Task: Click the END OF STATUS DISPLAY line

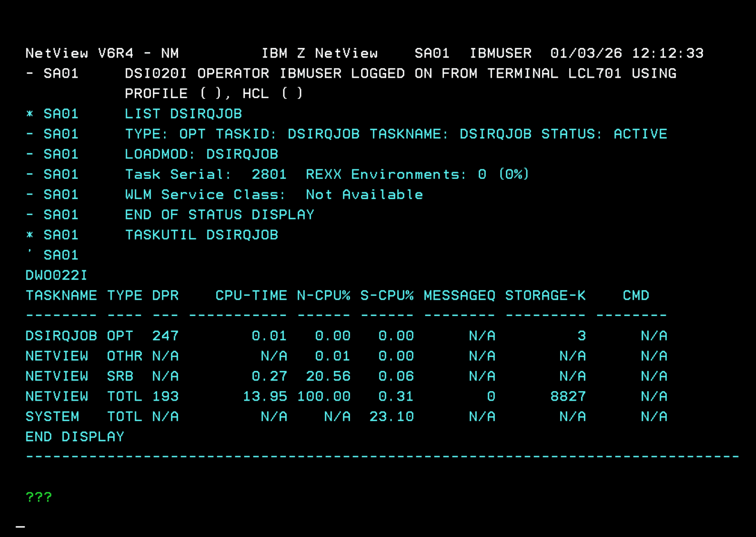Action: pos(219,215)
